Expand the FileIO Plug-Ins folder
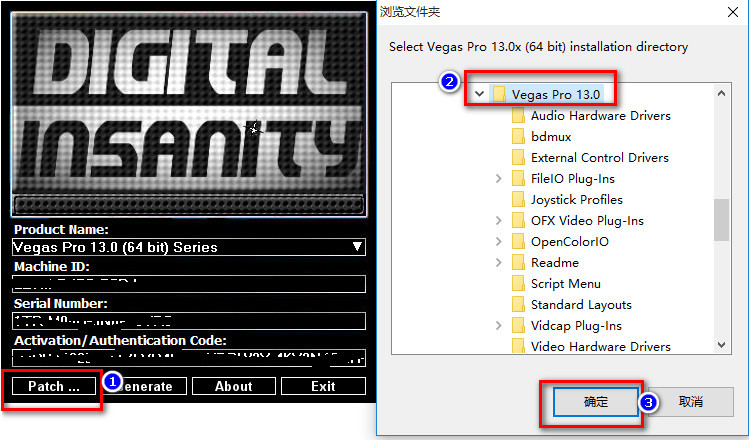The image size is (749, 440). (x=498, y=179)
